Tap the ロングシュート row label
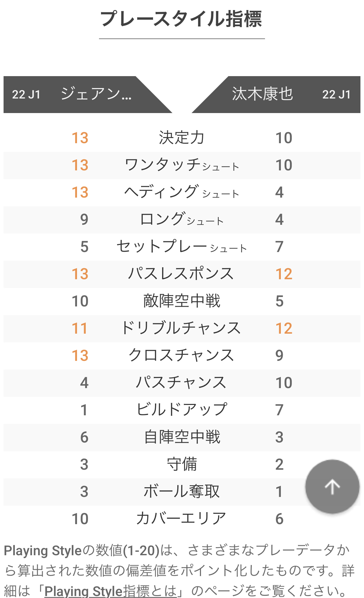The width and height of the screenshot is (364, 598). tap(182, 220)
